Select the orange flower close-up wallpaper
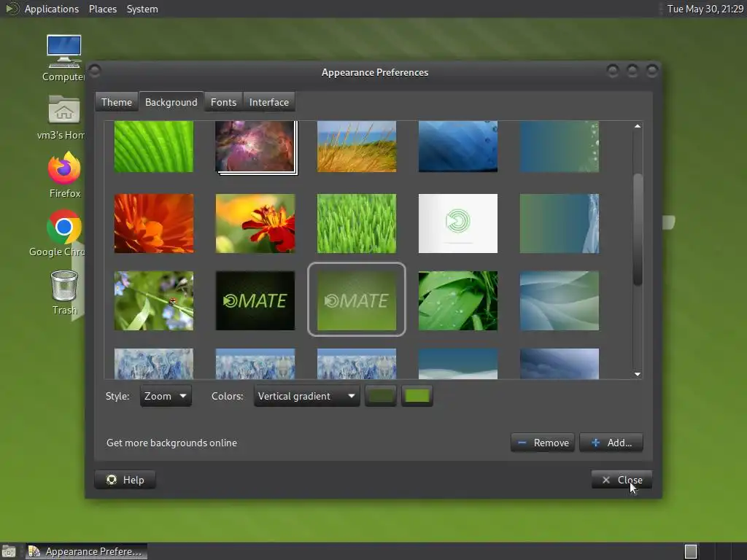Viewport: 747px width, 560px height. tap(154, 223)
